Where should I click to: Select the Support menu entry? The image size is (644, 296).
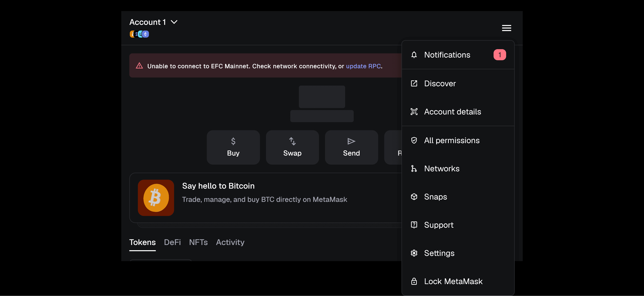pos(439,225)
